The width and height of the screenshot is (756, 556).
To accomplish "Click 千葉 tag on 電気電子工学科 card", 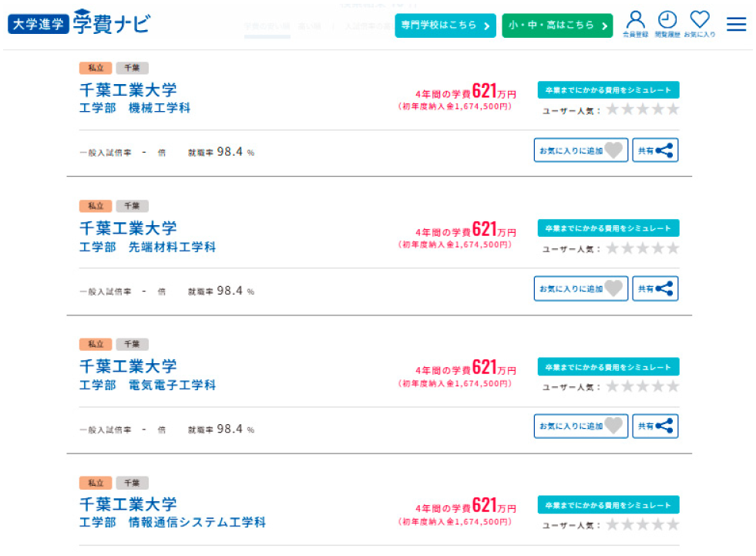I will tap(132, 344).
